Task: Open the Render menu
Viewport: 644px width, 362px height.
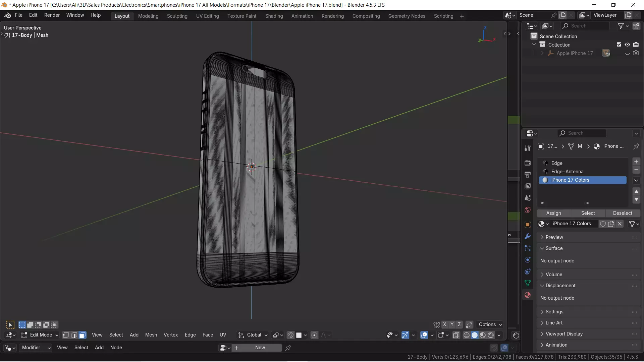Action: 52,15
